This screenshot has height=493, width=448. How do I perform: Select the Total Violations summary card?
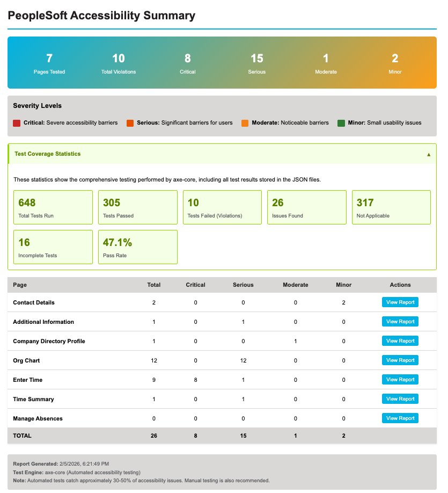point(119,62)
